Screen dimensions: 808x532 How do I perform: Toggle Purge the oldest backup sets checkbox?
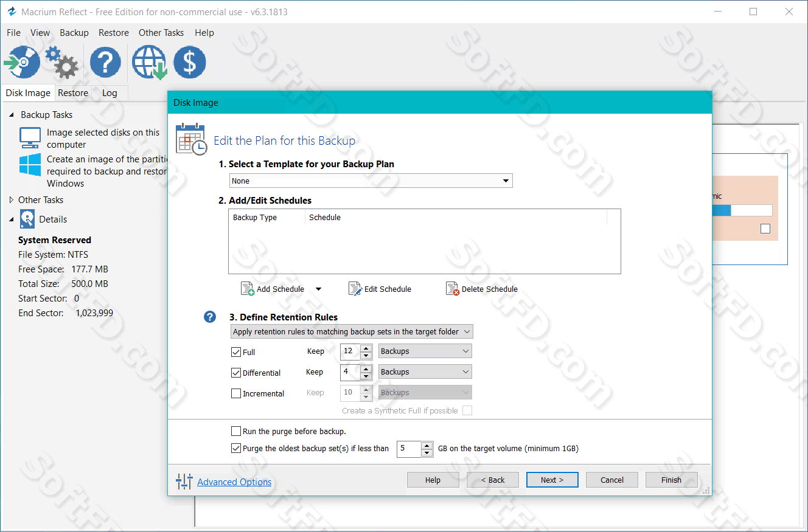click(x=236, y=448)
